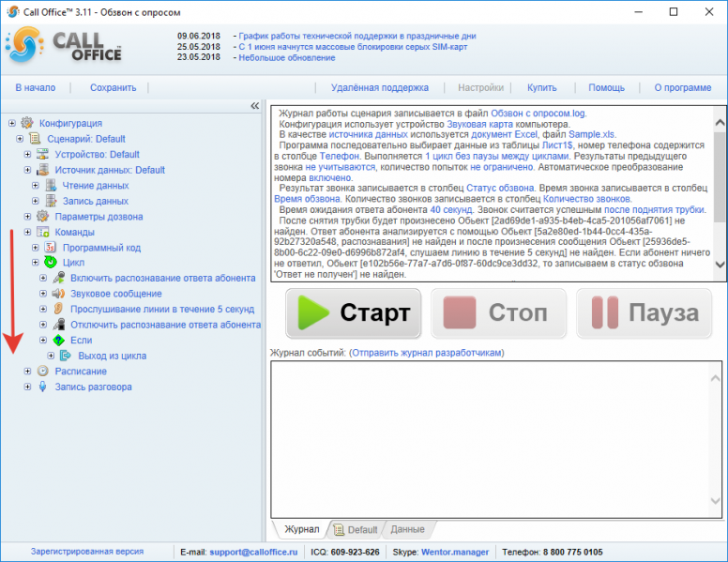Click the Звуковое сообщение speaker icon
Image resolution: width=728 pixels, height=562 pixels.
click(58, 294)
